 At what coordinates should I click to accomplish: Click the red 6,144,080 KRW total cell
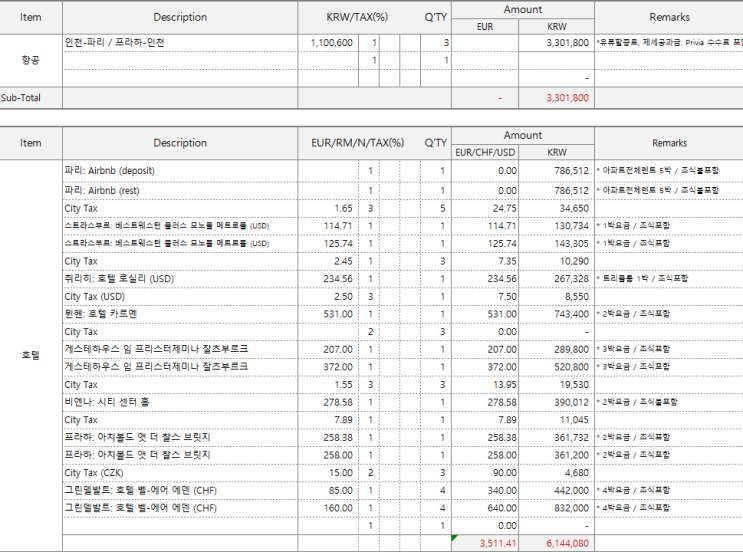556,543
